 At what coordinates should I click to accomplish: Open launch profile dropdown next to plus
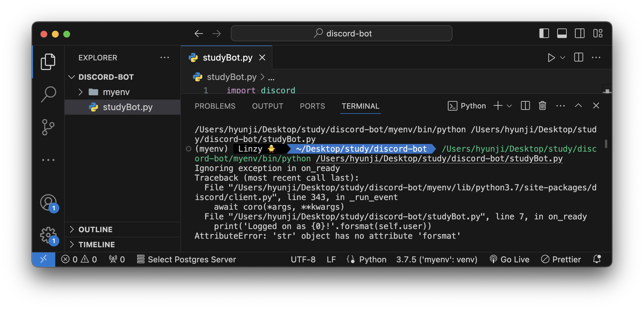[x=510, y=106]
